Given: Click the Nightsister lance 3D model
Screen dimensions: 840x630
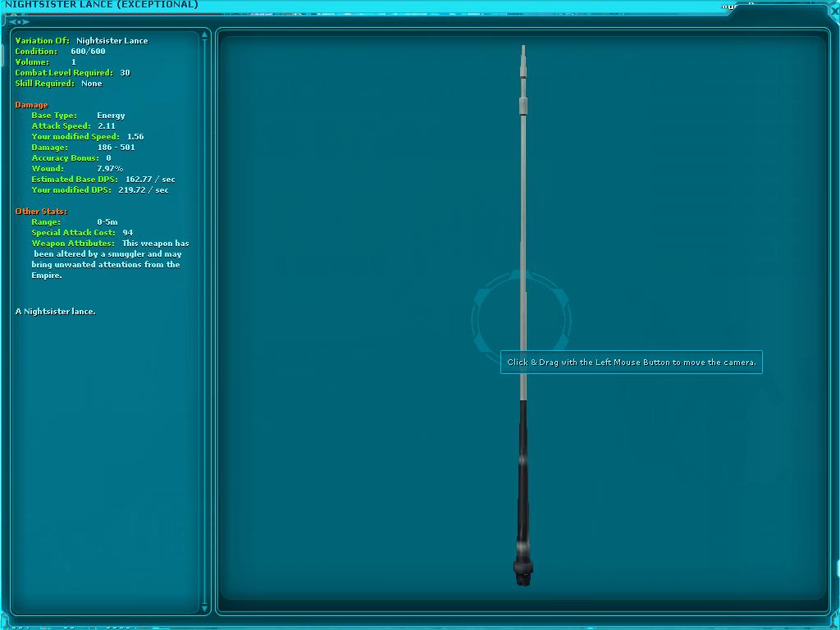Looking at the screenshot, I should pyautogui.click(x=523, y=315).
